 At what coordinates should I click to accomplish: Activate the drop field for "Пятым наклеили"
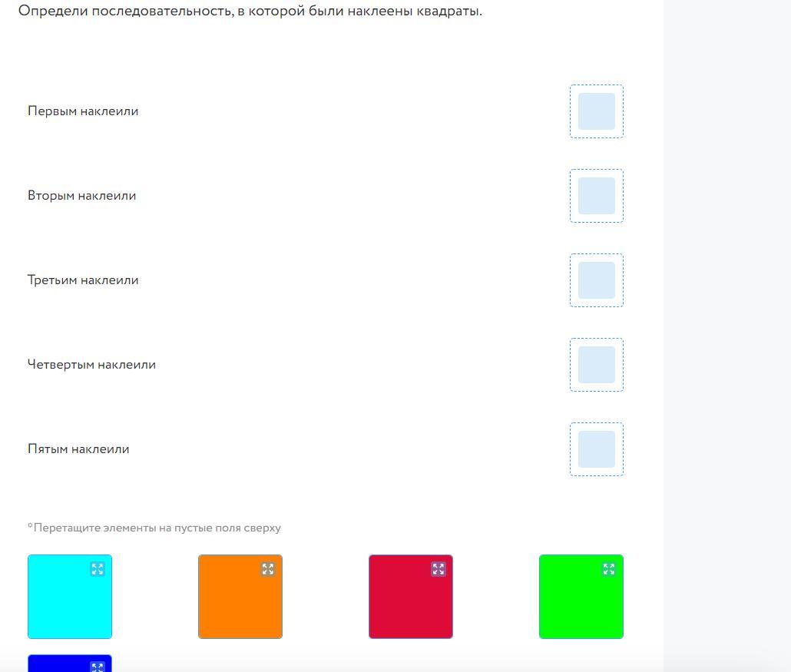(x=597, y=449)
